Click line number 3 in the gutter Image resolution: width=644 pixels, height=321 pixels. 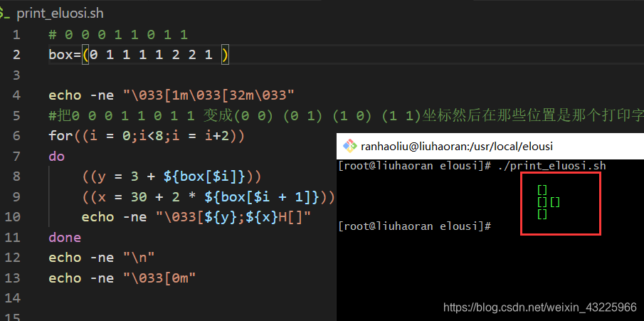point(16,75)
